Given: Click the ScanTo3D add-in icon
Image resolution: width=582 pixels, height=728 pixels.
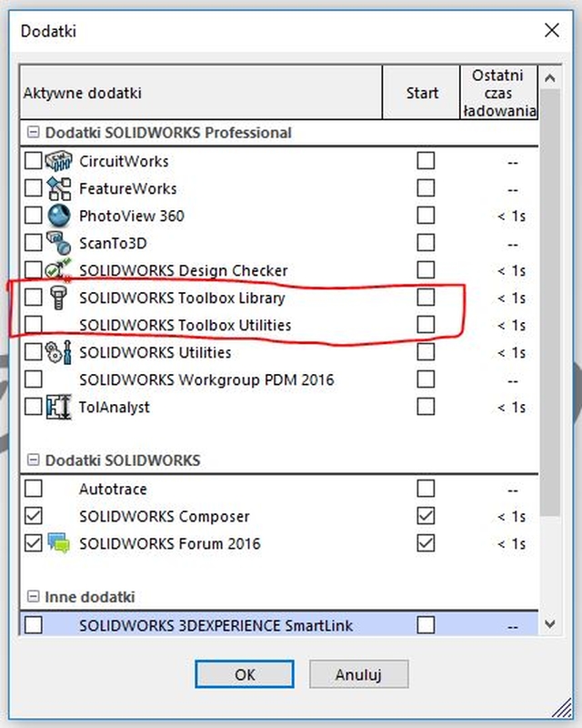Looking at the screenshot, I should pos(58,243).
